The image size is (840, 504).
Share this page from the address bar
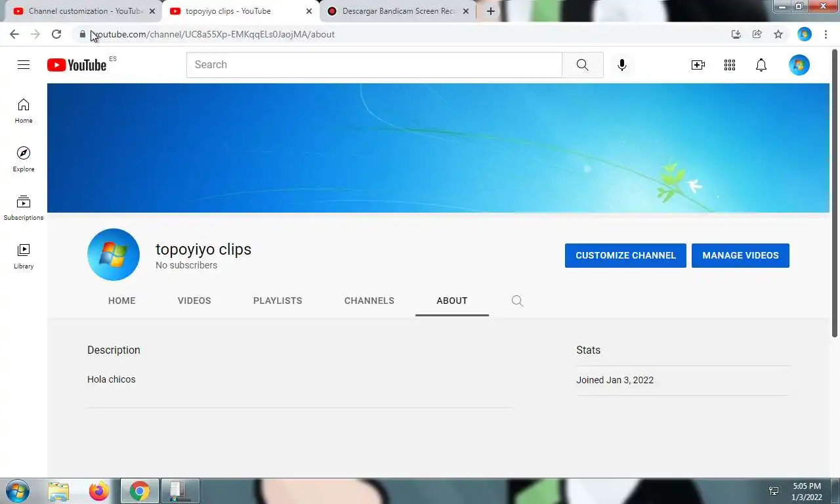[x=757, y=34]
